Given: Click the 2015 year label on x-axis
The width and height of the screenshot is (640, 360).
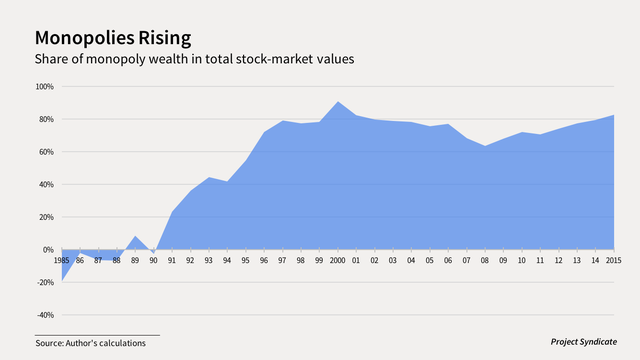Looking at the screenshot, I should 613,260.
